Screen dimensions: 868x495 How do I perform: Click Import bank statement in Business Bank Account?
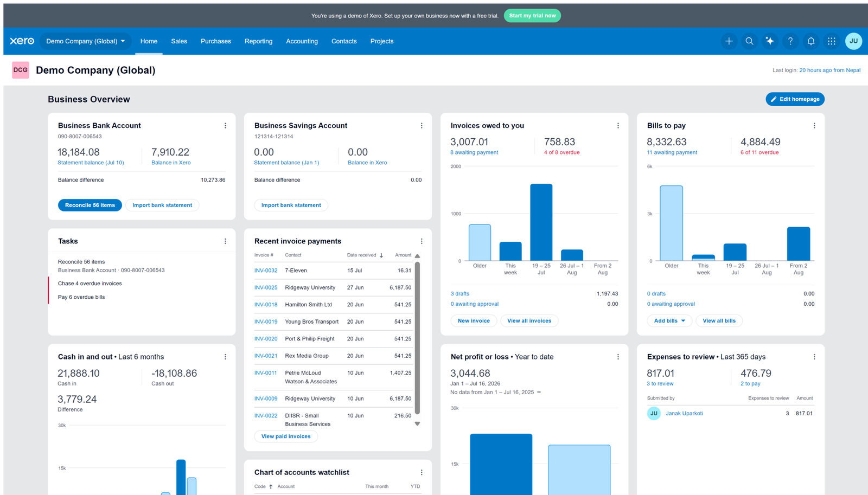(x=162, y=205)
